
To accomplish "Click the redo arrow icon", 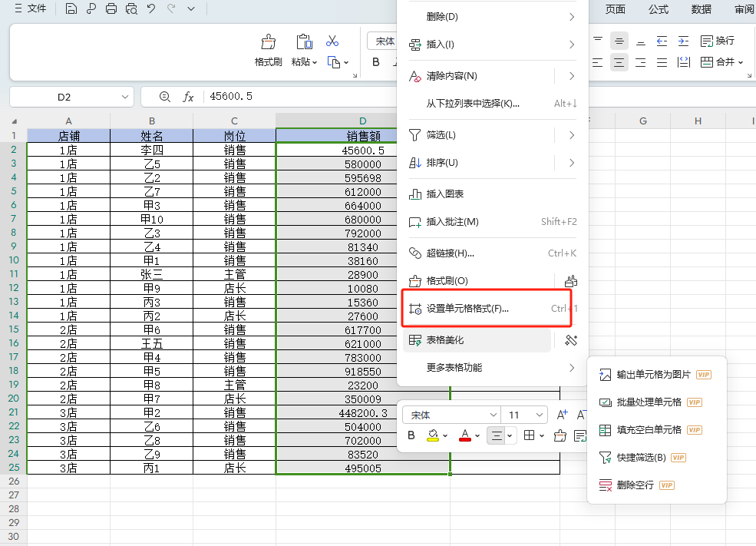I will 171,8.
